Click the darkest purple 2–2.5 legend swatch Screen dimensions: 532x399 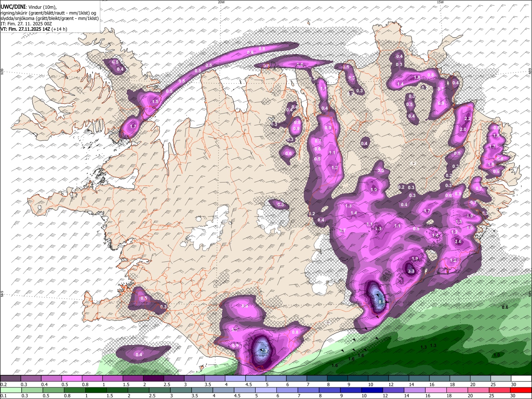153,379
